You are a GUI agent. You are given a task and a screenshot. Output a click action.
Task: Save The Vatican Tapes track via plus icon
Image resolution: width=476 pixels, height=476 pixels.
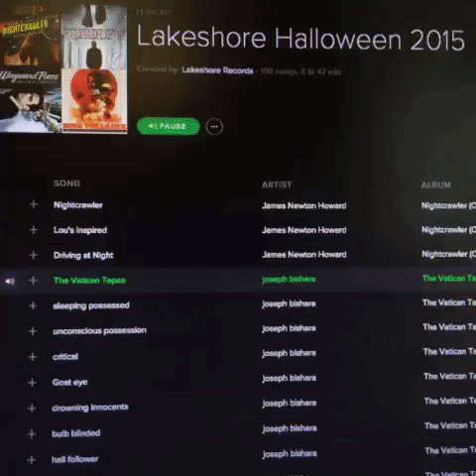33,281
